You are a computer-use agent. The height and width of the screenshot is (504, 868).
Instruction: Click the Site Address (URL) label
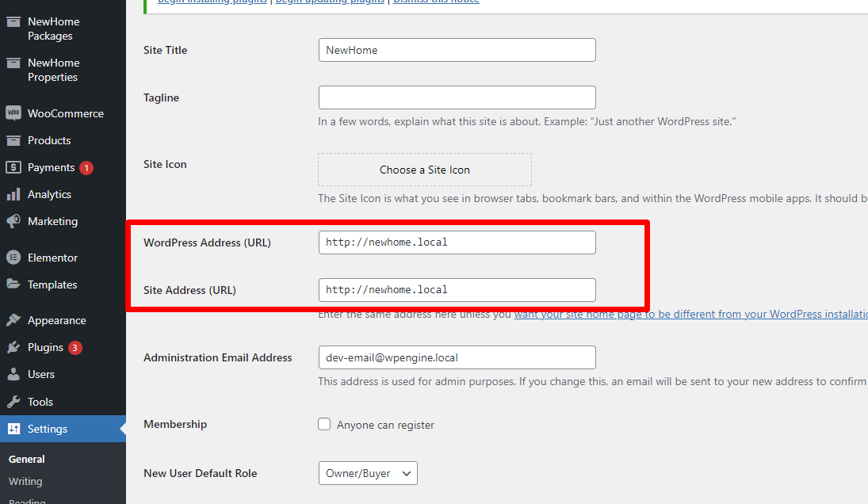(189, 291)
